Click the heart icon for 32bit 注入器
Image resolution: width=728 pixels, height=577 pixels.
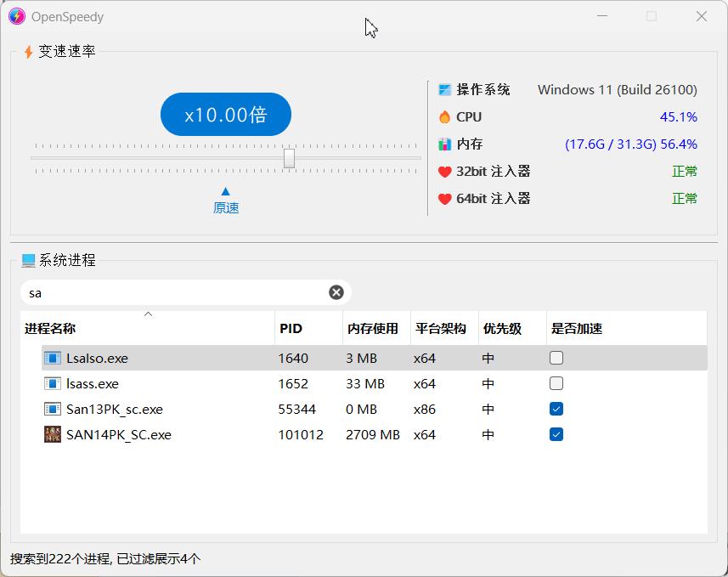tap(443, 171)
